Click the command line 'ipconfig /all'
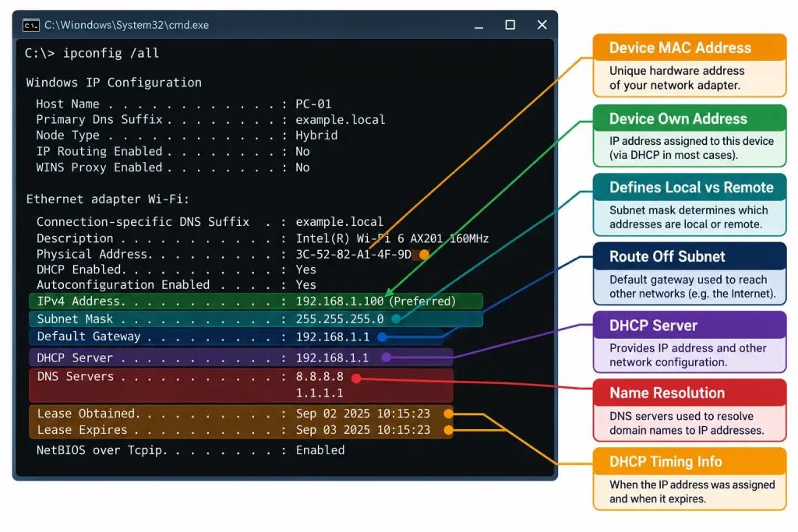This screenshot has width=798, height=532. pos(111,54)
